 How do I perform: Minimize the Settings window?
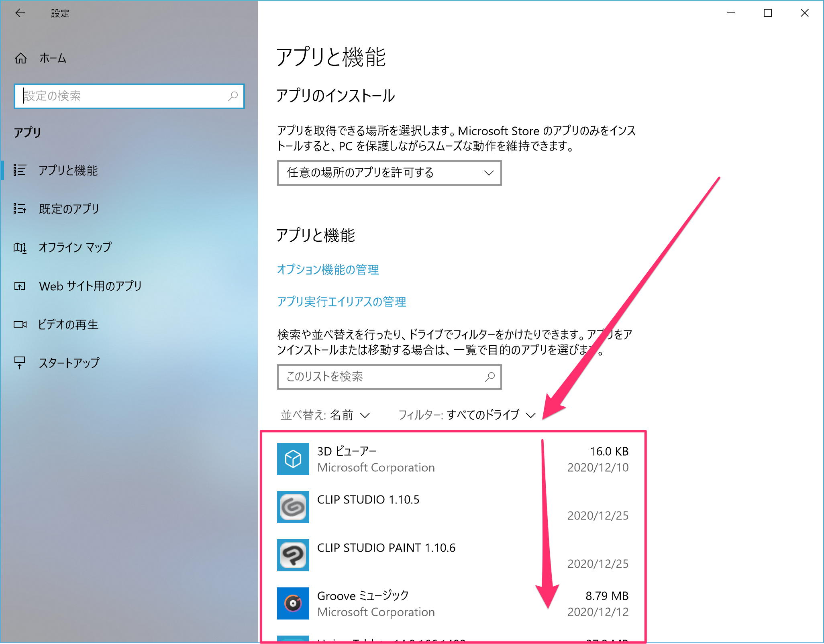tap(731, 13)
